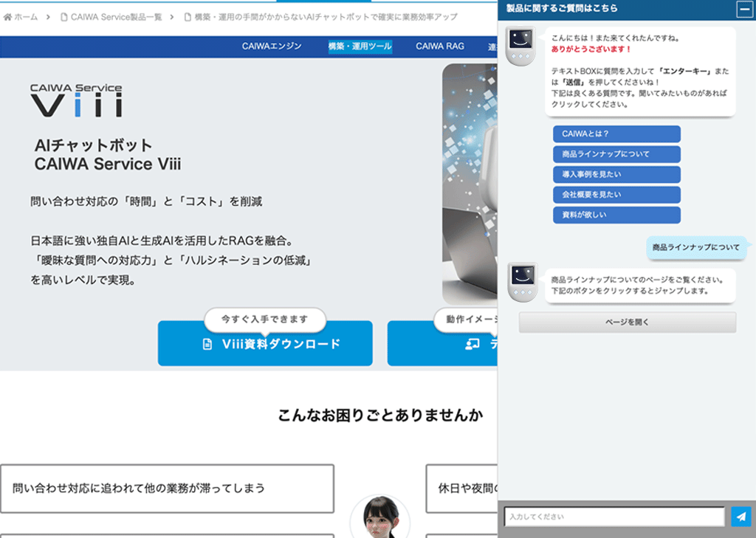
Task: Open the CAIWAエンジン navigation item
Action: [x=272, y=46]
